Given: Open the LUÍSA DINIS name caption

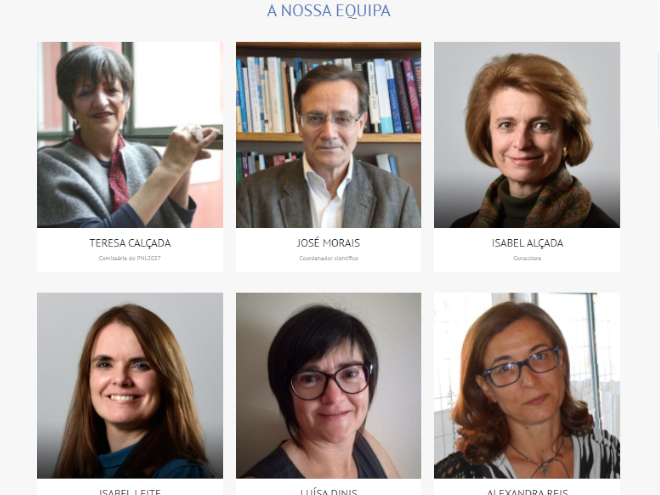Looking at the screenshot, I should point(328,492).
